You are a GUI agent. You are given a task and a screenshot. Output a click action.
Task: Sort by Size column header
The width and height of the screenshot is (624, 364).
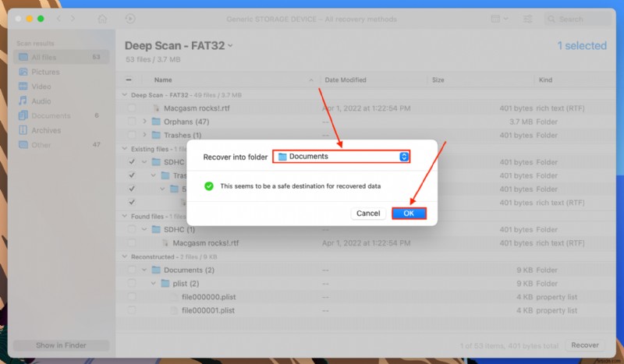(x=438, y=80)
